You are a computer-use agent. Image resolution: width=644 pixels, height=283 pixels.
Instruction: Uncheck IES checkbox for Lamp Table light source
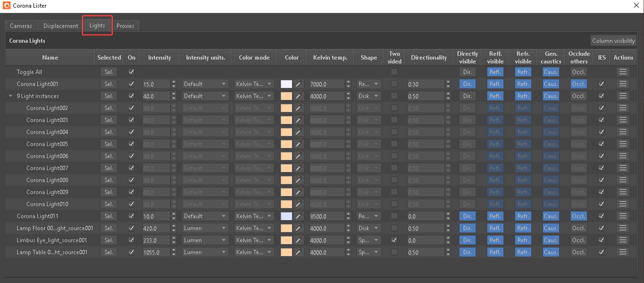click(x=601, y=252)
